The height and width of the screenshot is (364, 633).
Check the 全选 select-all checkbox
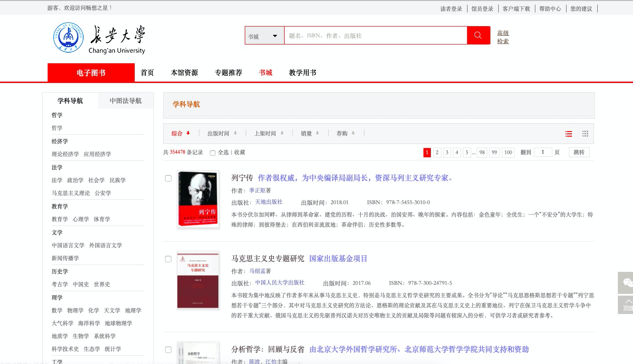[213, 153]
